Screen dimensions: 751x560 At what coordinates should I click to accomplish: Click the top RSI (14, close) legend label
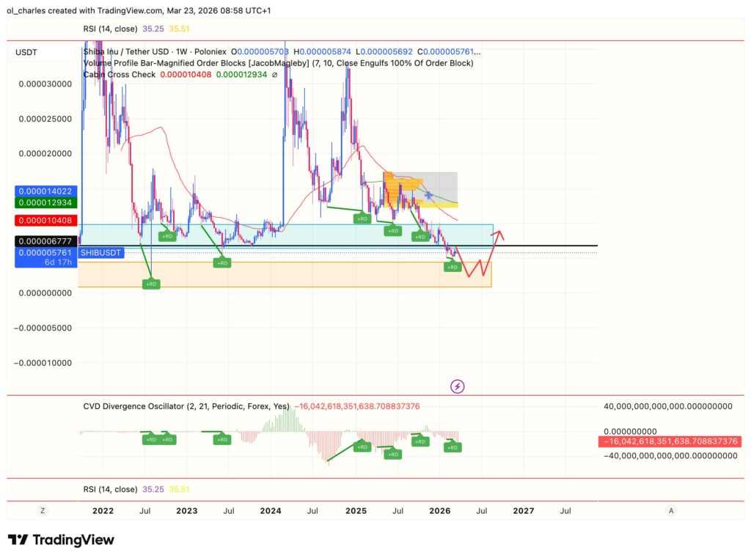(110, 29)
